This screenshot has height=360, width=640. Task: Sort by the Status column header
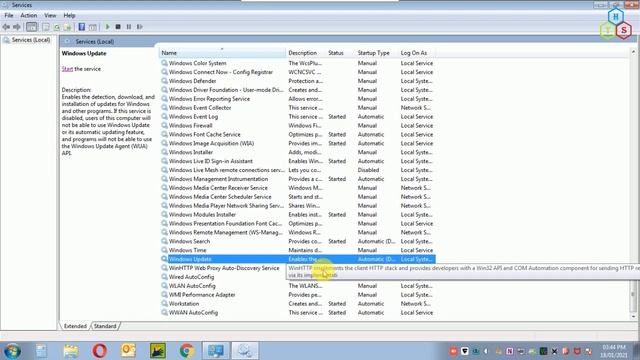(340, 53)
